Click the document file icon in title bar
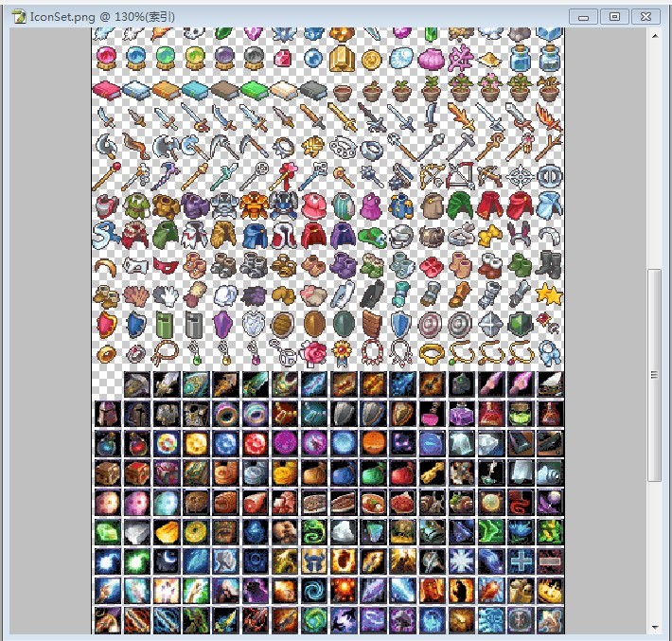The image size is (672, 641). (x=19, y=17)
